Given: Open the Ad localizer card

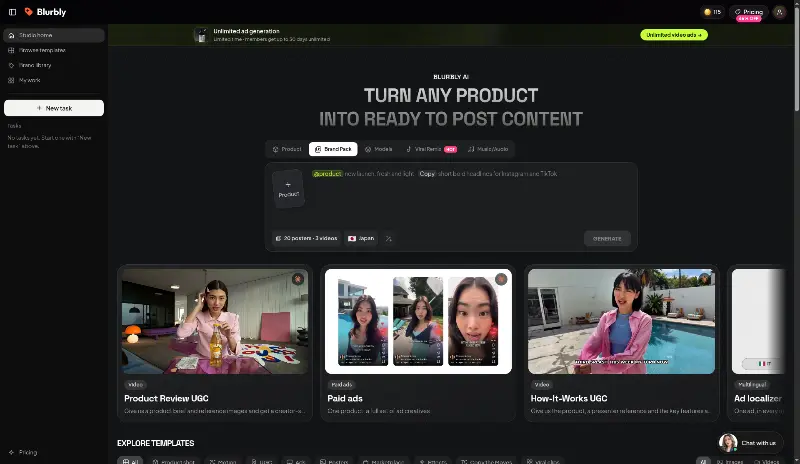Looking at the screenshot, I should [758, 343].
